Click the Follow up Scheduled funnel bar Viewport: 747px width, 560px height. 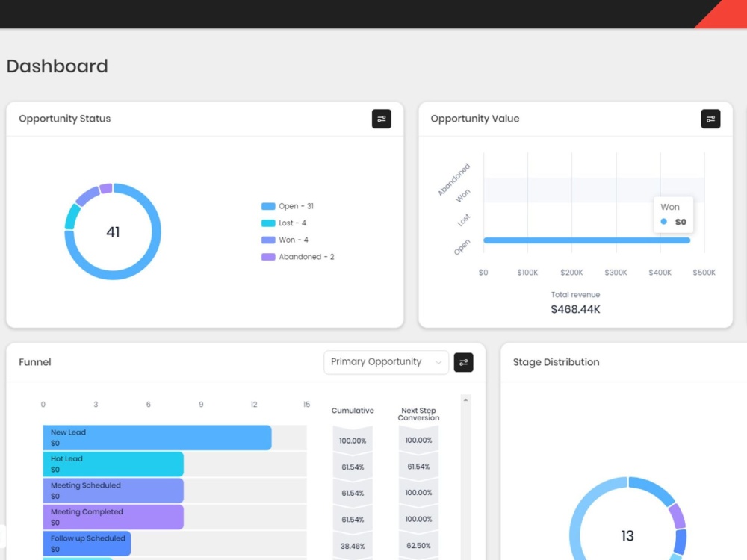tap(87, 544)
